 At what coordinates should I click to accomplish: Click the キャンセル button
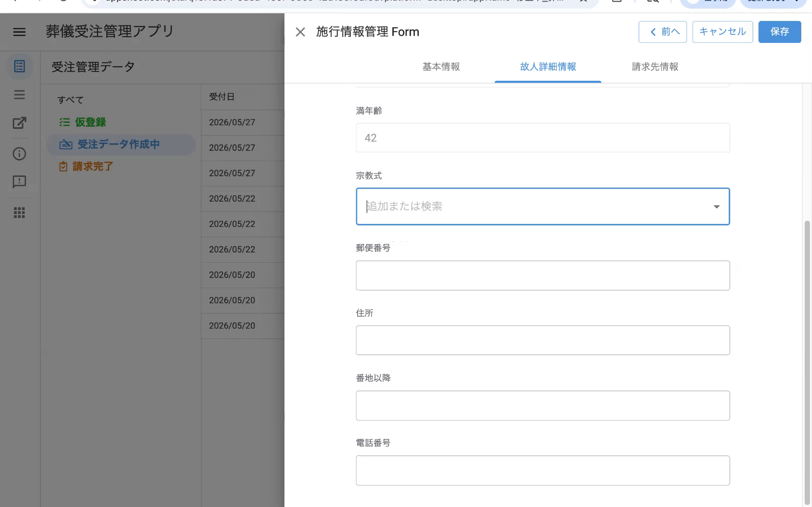723,32
